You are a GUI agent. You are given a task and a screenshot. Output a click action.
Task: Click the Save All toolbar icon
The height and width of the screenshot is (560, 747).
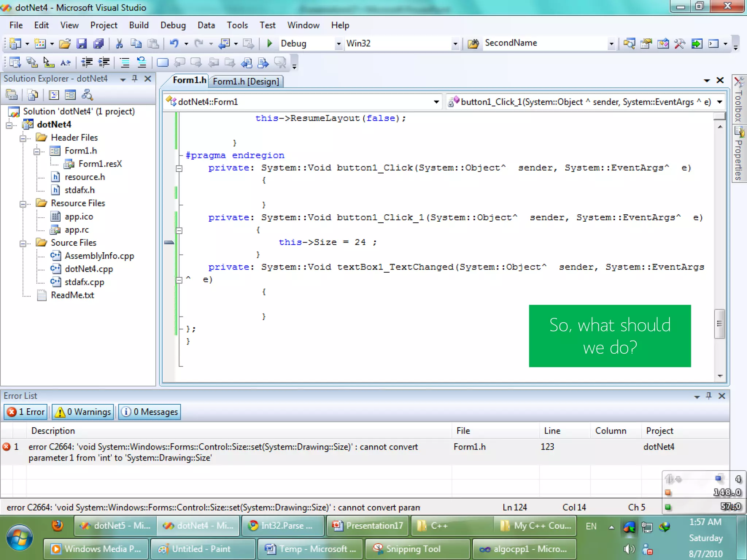coord(98,44)
